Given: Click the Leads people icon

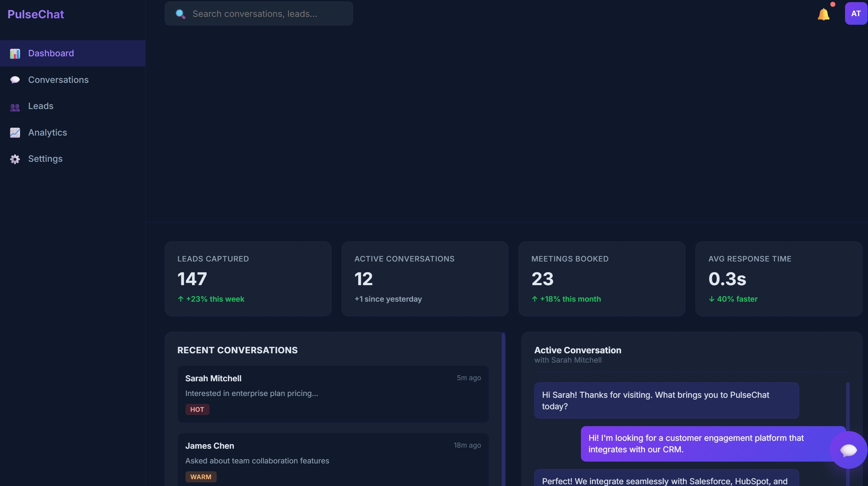Looking at the screenshot, I should pos(15,107).
